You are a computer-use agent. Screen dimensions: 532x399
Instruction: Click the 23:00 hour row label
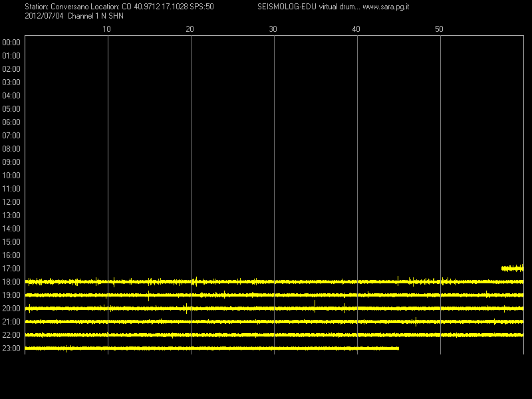[11, 348]
